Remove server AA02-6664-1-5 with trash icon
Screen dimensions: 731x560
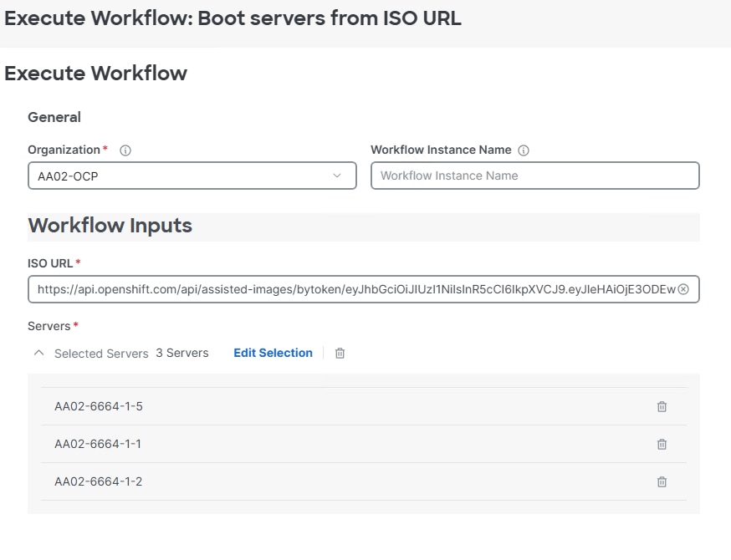tap(662, 406)
